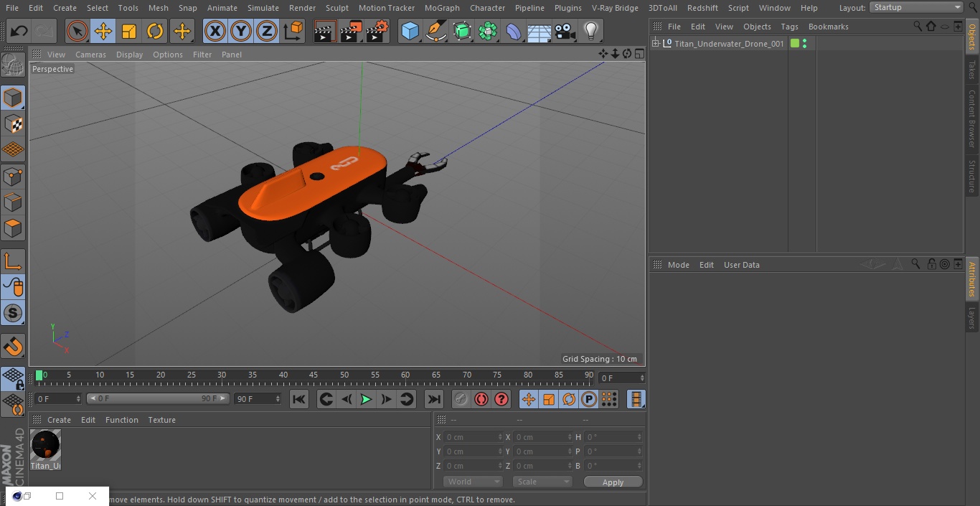Open the Structure side tab

point(972,177)
